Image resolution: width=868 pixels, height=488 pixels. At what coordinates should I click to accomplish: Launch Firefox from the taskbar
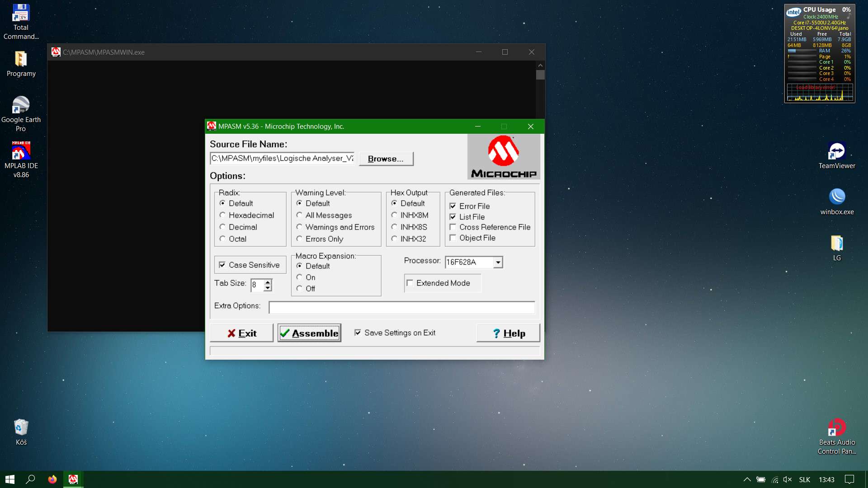pos(52,479)
